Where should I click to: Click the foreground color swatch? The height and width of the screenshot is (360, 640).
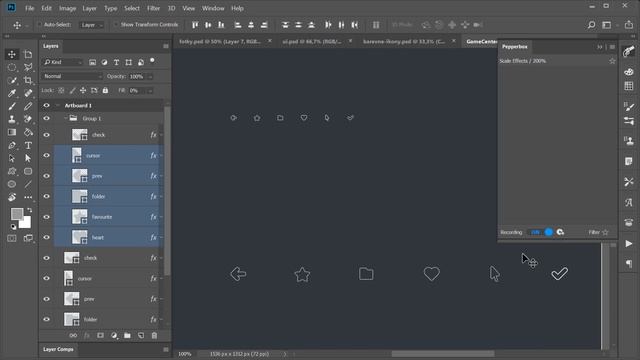(x=17, y=214)
